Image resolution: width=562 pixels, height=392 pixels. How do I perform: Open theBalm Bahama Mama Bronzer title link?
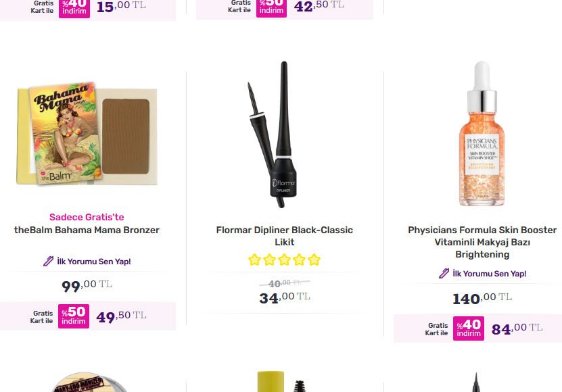point(87,230)
